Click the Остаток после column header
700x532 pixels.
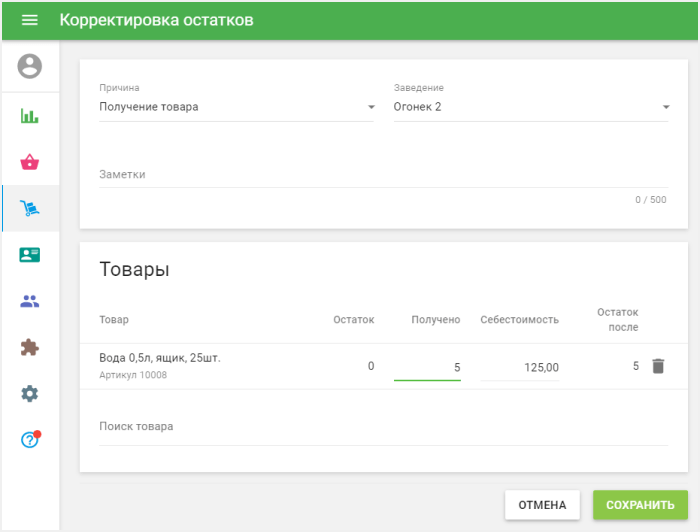(x=618, y=320)
